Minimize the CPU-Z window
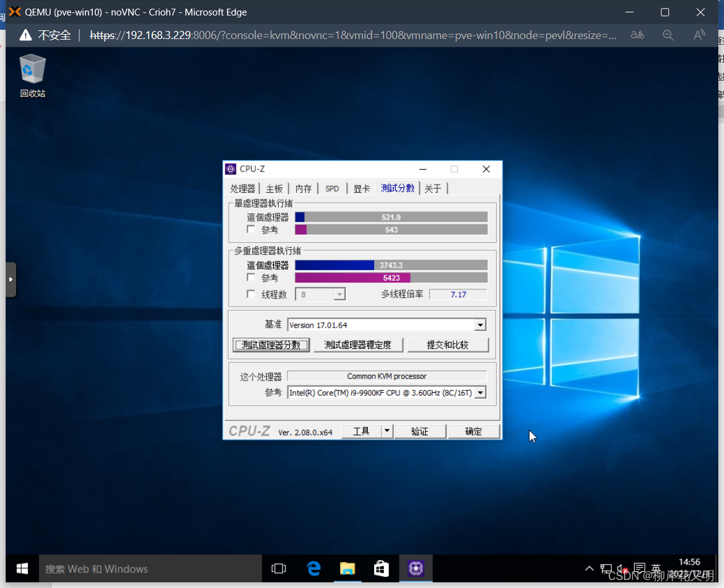 423,169
